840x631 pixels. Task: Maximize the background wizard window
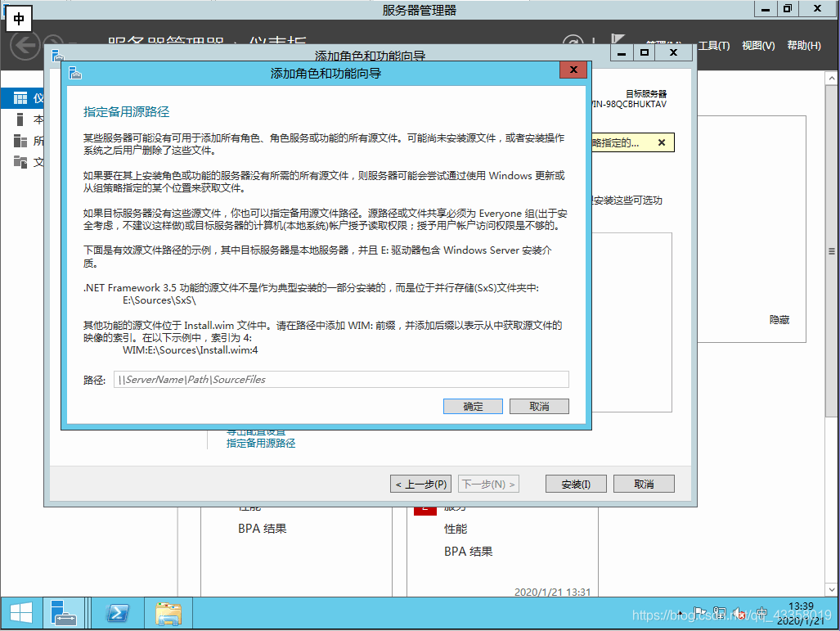tap(645, 52)
